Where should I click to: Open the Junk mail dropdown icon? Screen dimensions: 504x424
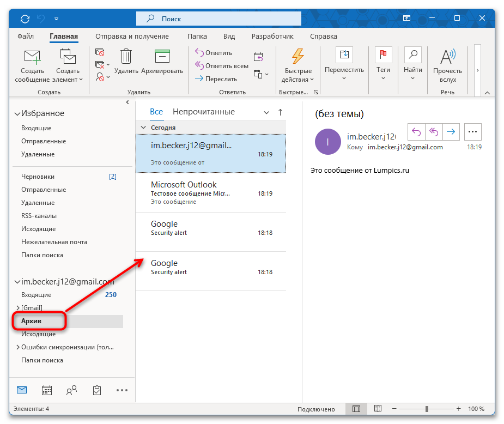tap(102, 77)
